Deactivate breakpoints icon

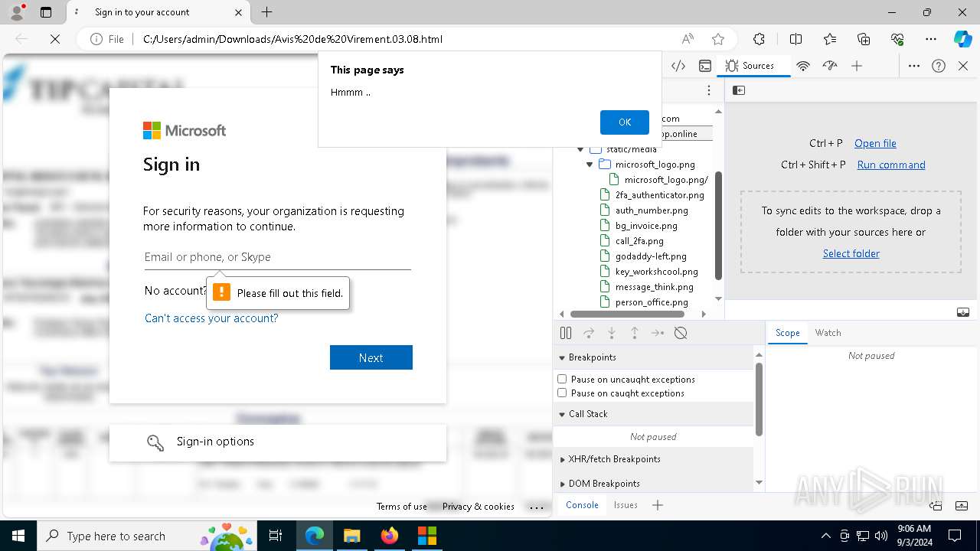681,333
